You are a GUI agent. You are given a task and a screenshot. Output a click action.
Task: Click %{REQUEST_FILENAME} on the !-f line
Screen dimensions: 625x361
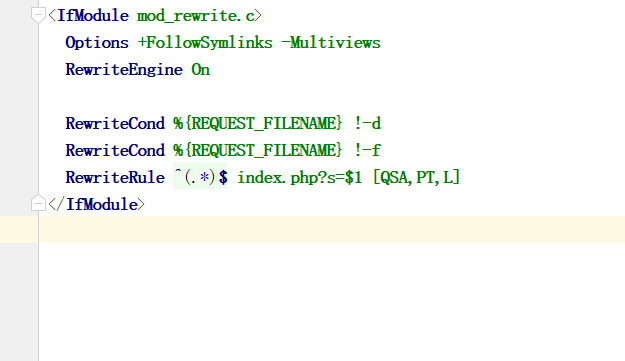(x=257, y=151)
